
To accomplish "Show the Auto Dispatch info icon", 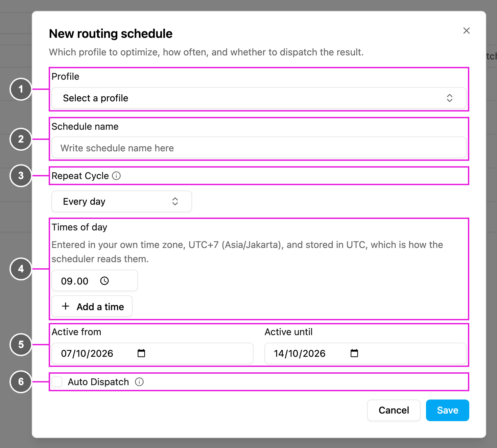I will pos(139,382).
